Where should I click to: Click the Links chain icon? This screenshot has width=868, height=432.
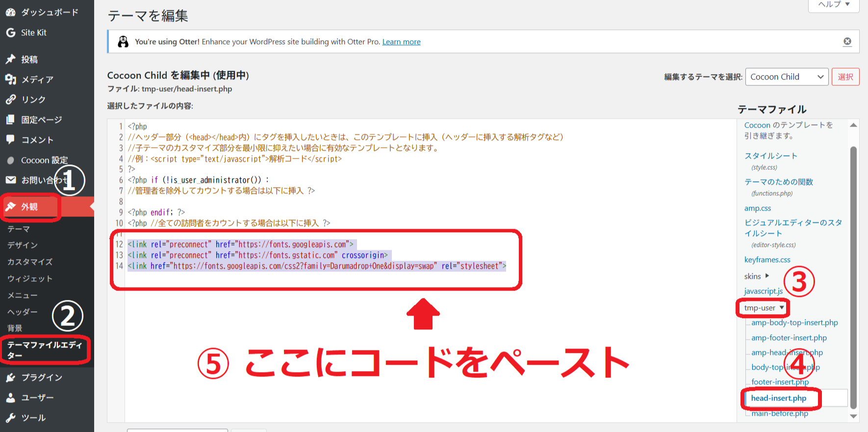point(11,100)
